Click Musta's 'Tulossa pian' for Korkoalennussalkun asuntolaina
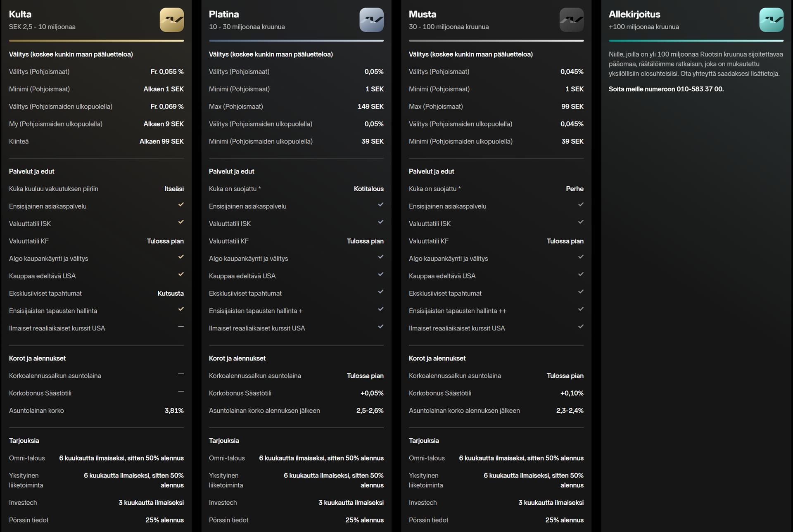Screen dimensions: 793x532 tap(565, 376)
